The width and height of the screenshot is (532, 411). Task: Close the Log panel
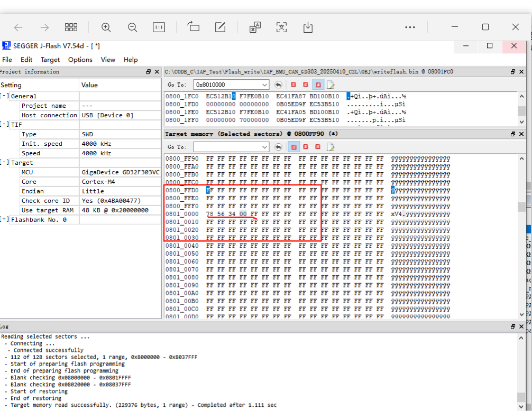(x=521, y=326)
